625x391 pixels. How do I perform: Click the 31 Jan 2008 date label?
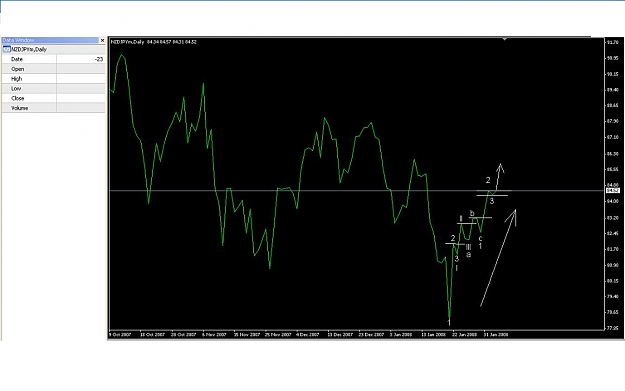click(x=495, y=335)
